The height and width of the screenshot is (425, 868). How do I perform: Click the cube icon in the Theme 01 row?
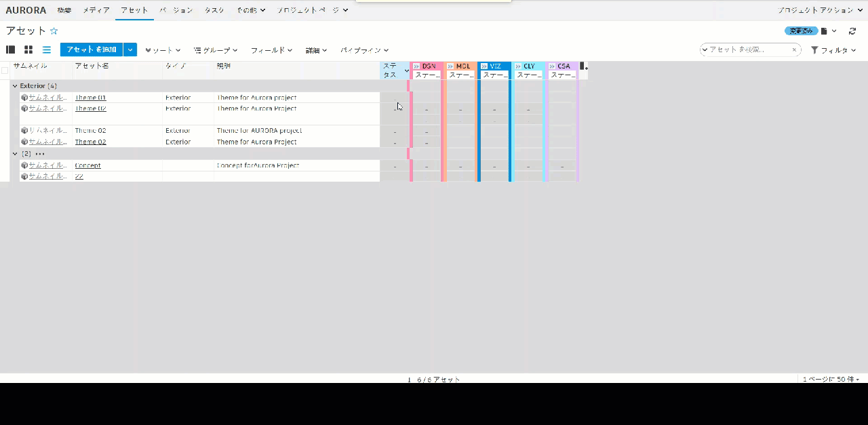point(24,97)
